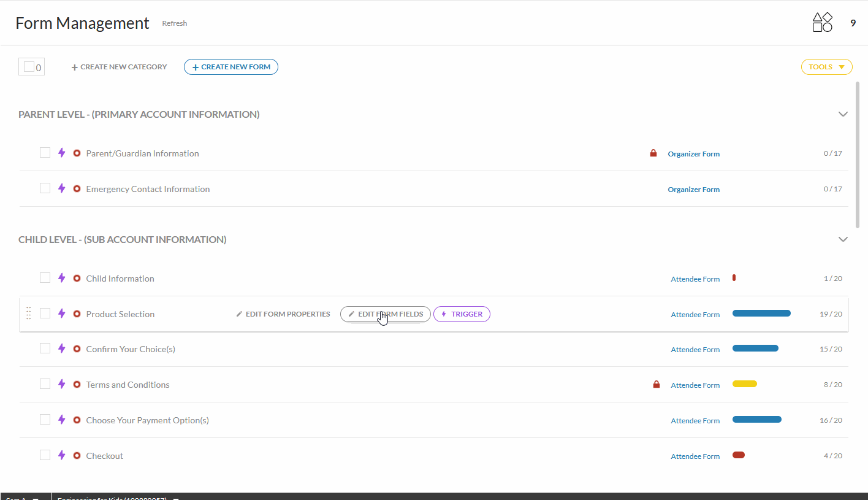
Task: Check the Product Selection form checkbox
Action: [x=45, y=313]
